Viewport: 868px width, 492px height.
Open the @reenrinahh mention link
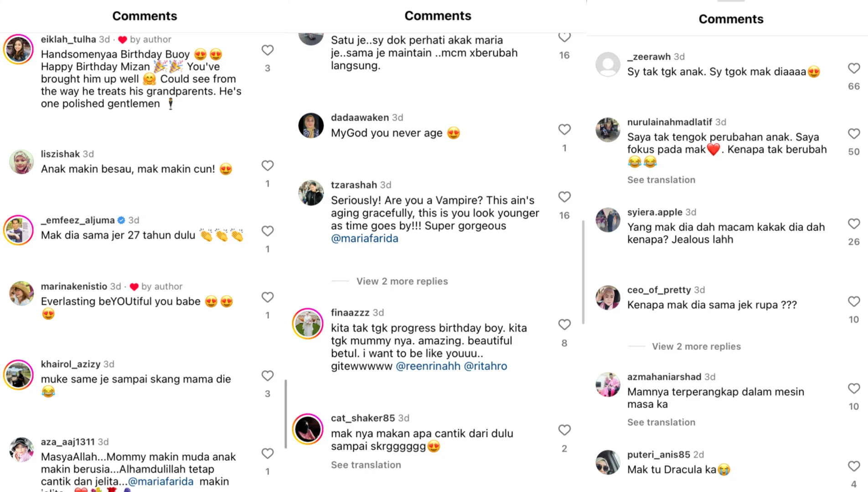[x=428, y=366]
